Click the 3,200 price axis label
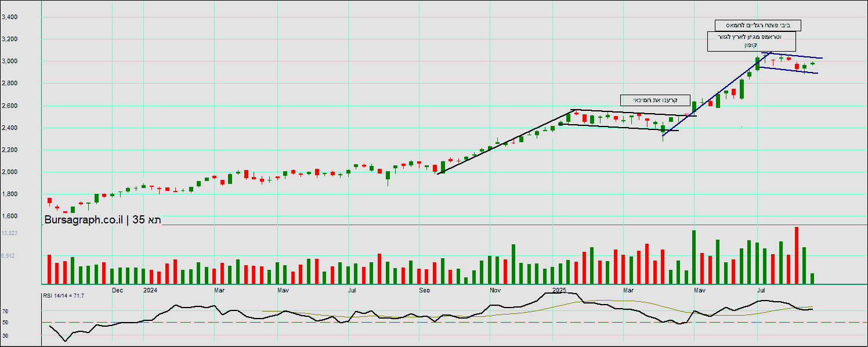This screenshot has width=868, height=347. (x=9, y=39)
